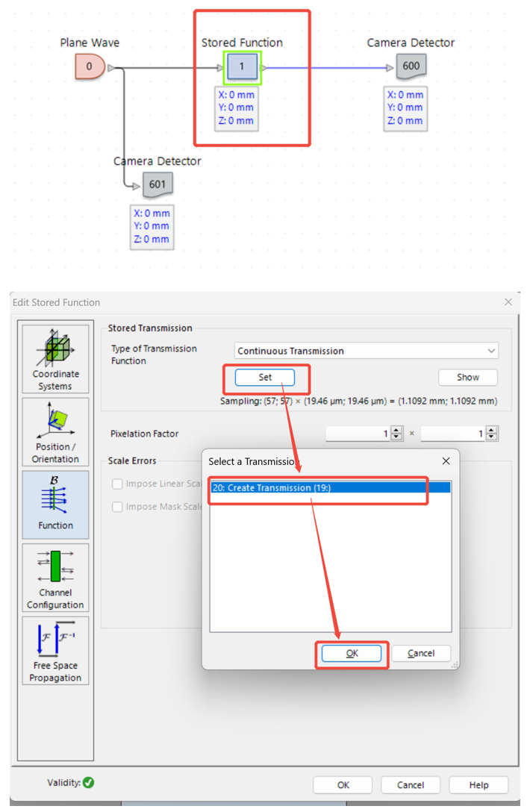The image size is (527, 812).
Task: Increase the first Pixelation Factor value
Action: pyautogui.click(x=396, y=430)
